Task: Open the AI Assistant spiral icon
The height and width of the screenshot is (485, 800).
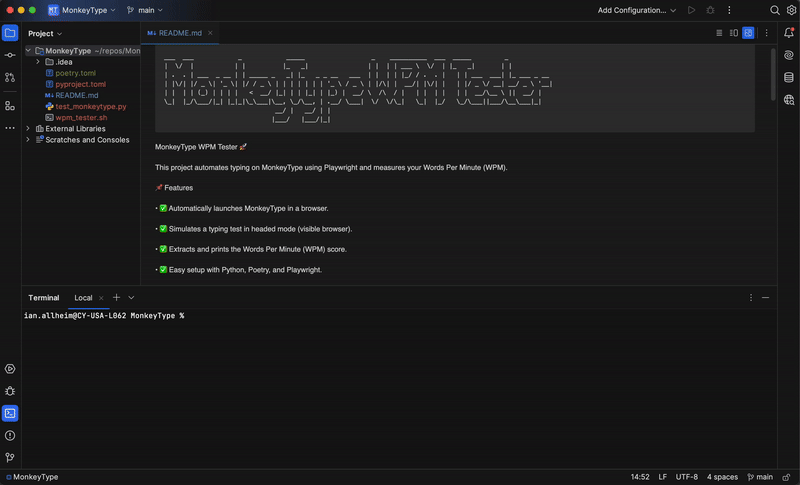Action: point(789,55)
